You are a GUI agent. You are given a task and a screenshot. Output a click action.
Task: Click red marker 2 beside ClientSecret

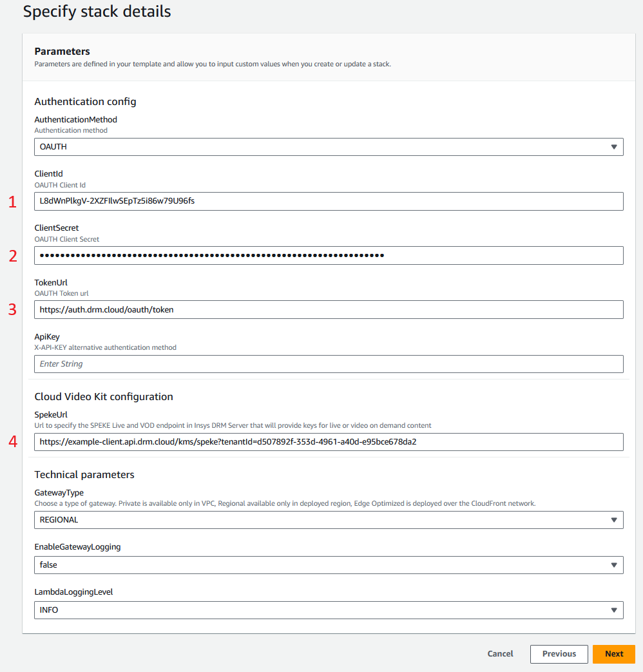point(12,256)
